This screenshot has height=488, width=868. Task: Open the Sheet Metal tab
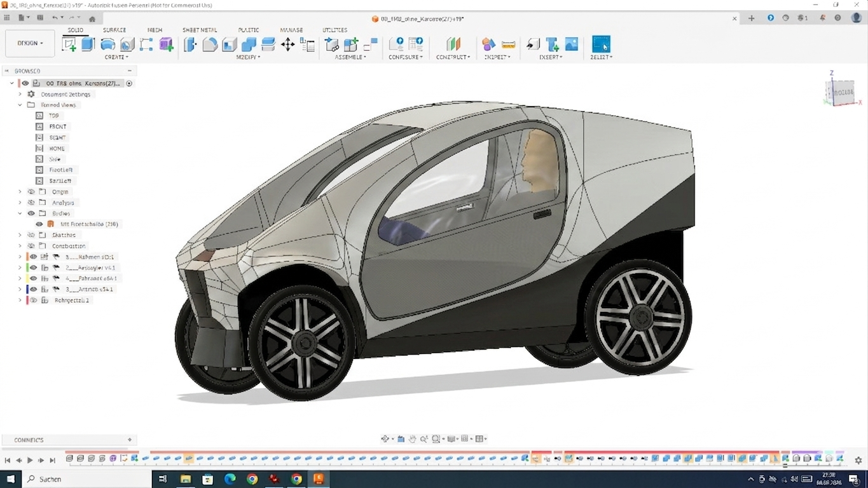(x=200, y=30)
